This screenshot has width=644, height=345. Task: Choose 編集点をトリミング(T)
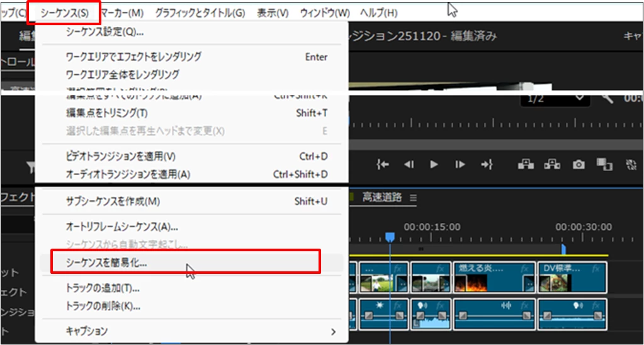[x=191, y=113]
